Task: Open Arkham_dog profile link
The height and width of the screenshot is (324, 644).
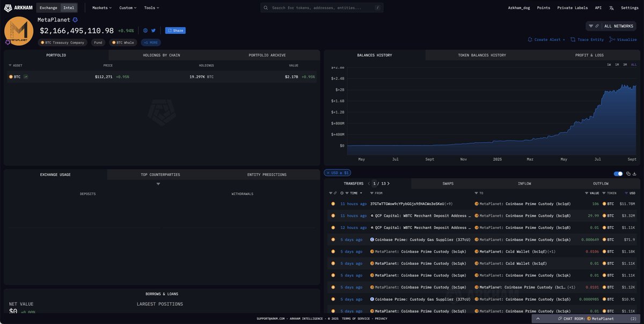Action: (x=519, y=8)
